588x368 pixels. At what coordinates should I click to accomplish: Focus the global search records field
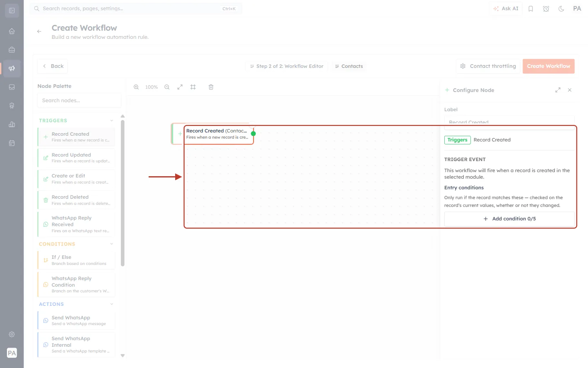(x=136, y=9)
